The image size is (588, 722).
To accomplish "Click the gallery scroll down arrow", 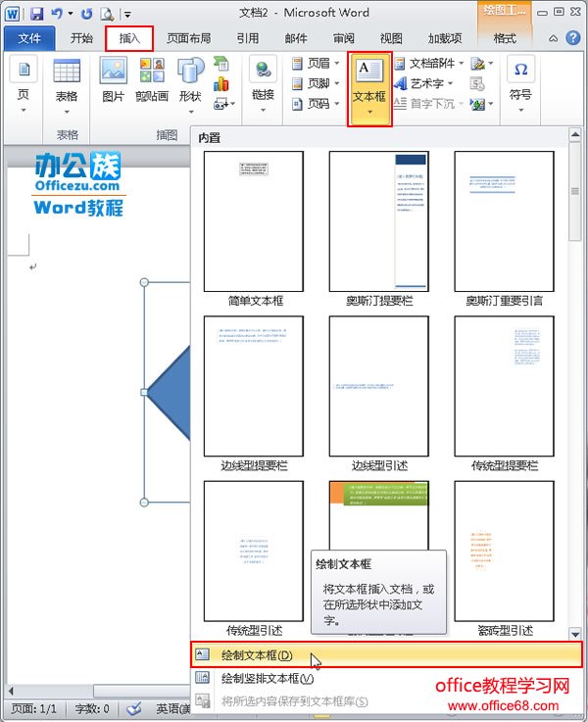I will [x=574, y=634].
